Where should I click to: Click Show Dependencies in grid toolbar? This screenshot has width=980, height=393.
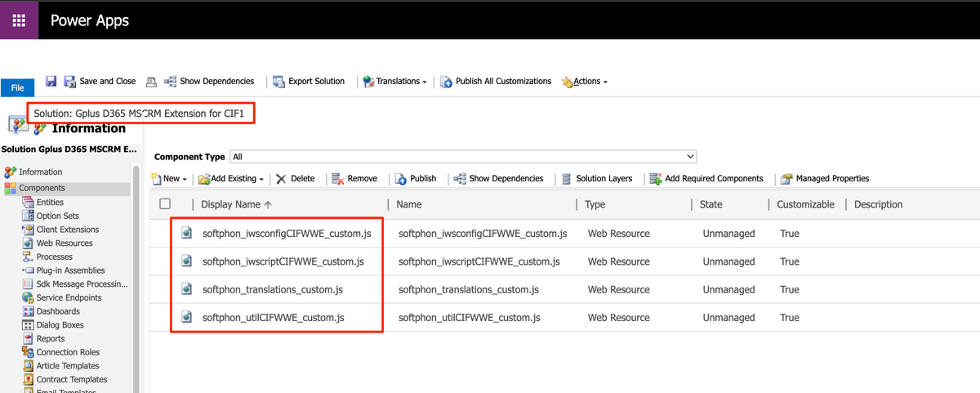pyautogui.click(x=498, y=178)
